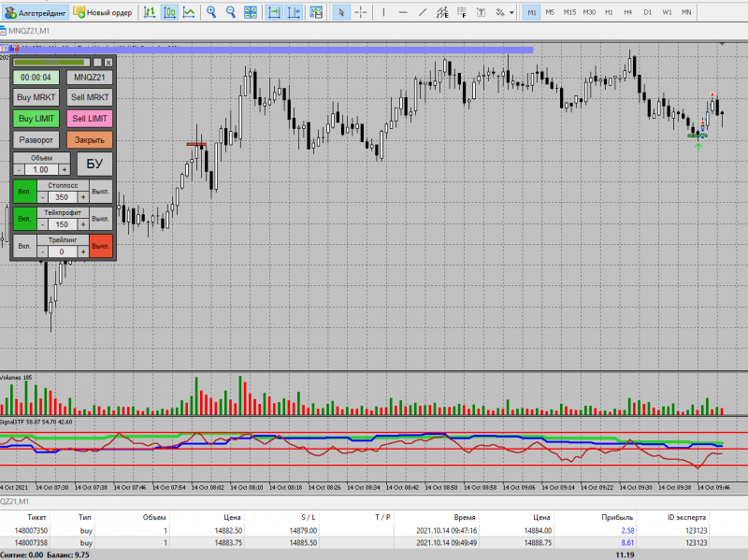Click the 00:00:04 timer display
748x560 pixels.
tap(36, 78)
